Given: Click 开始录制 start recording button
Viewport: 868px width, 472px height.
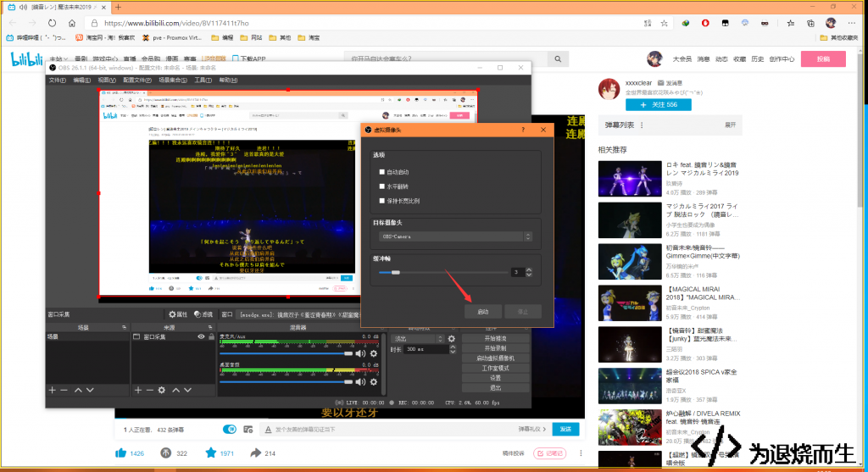Looking at the screenshot, I should 495,348.
